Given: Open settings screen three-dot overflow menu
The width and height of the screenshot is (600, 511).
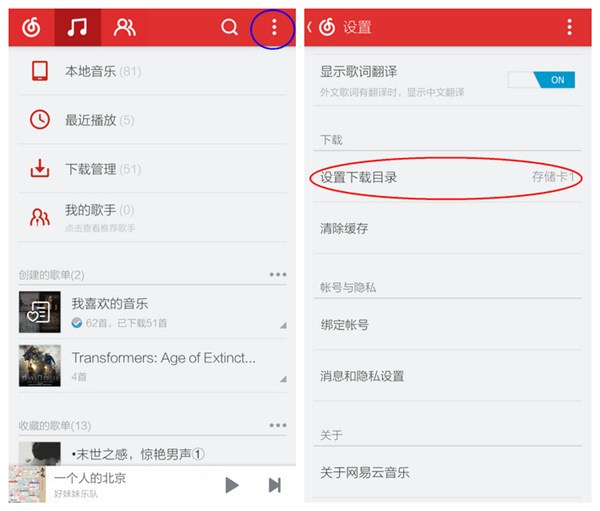Looking at the screenshot, I should click(x=569, y=27).
